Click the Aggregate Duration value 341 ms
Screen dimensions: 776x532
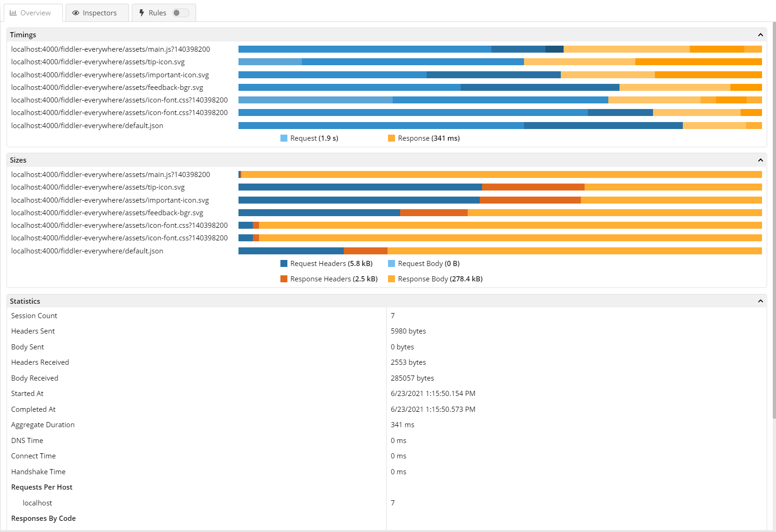pos(402,425)
